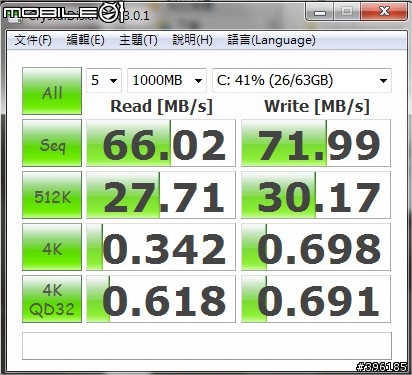Click the 4K read result 0.342
Screen dimensions: 412x375
tap(161, 247)
